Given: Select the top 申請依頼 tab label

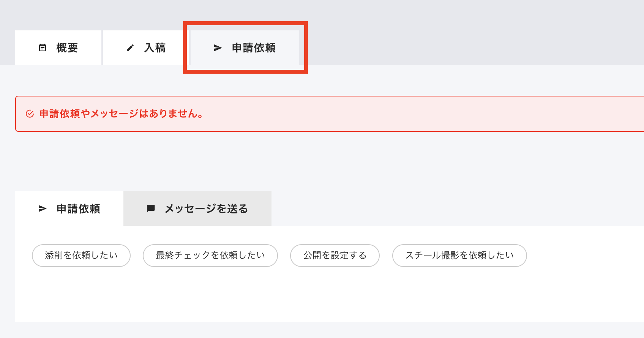Looking at the screenshot, I should [x=254, y=48].
